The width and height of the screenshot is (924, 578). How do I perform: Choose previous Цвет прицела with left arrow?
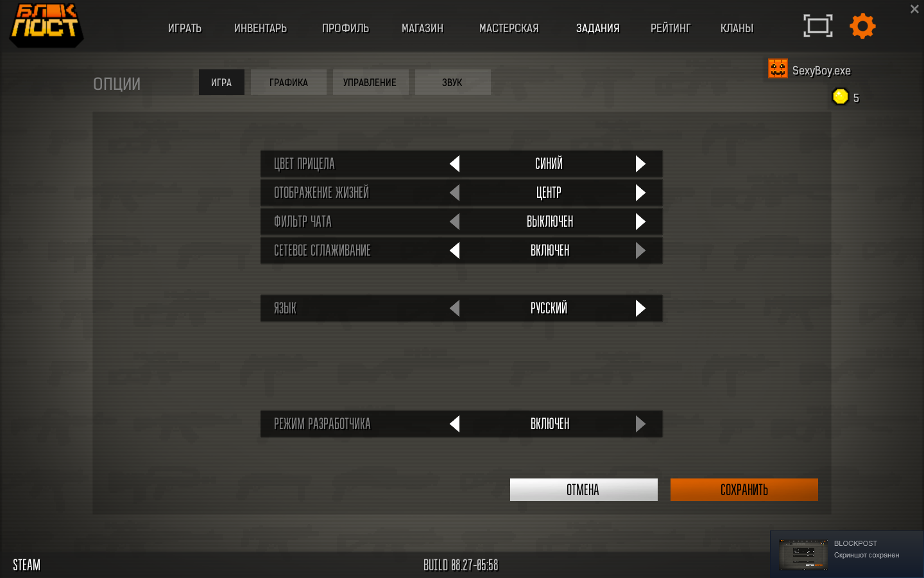[454, 164]
